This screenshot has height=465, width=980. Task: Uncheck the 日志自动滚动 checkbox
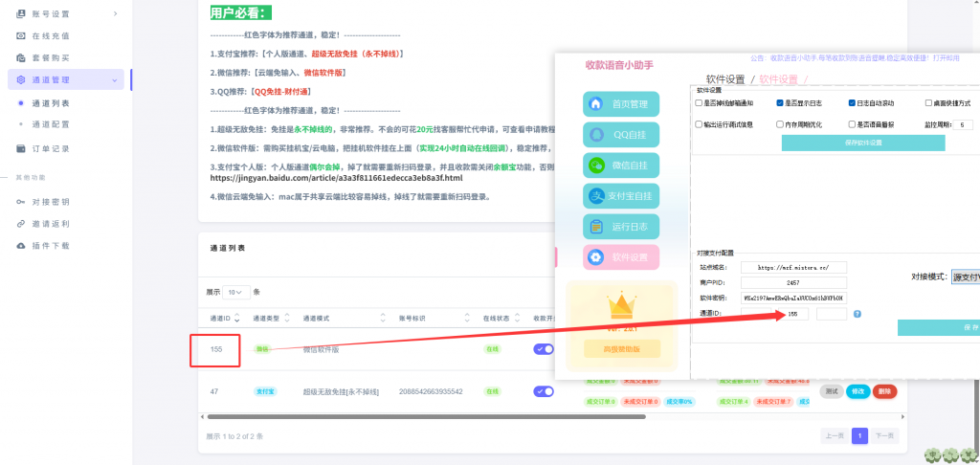(x=852, y=103)
